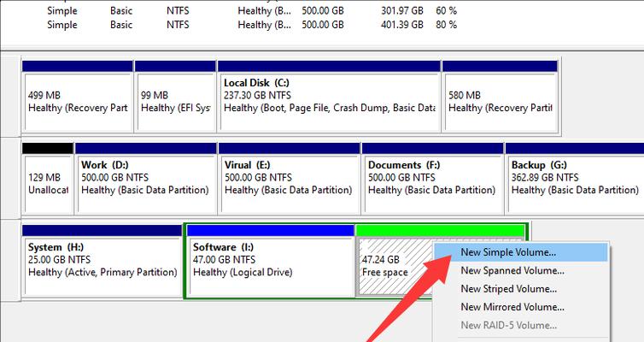Screen dimensions: 644x342
Task: Select the Backup (G:) partition
Action: click(575, 179)
